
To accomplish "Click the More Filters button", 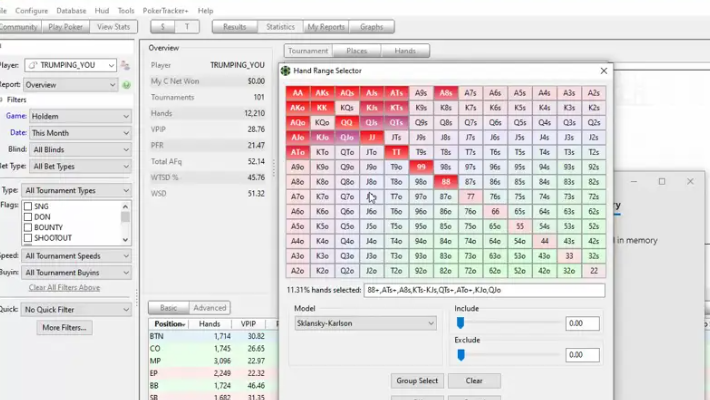I will (64, 328).
